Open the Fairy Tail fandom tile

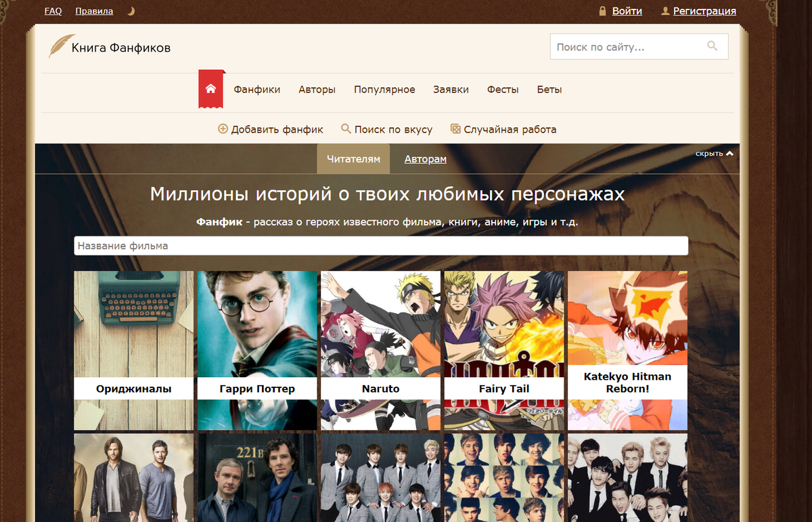pyautogui.click(x=504, y=351)
